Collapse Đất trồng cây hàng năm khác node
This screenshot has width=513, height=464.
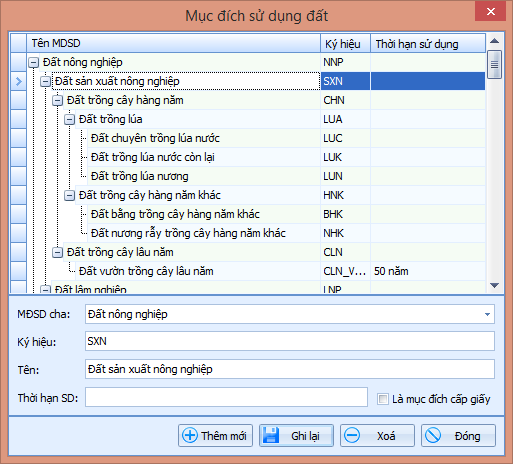pos(69,195)
